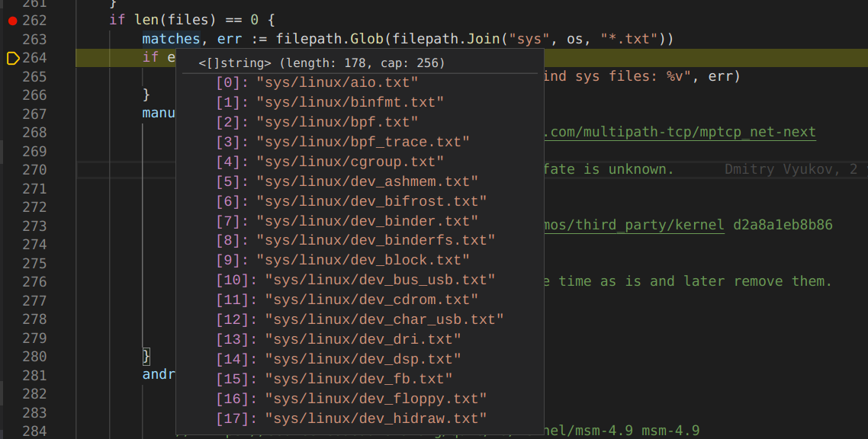
Task: Click the matches variable on line 263
Action: click(171, 39)
